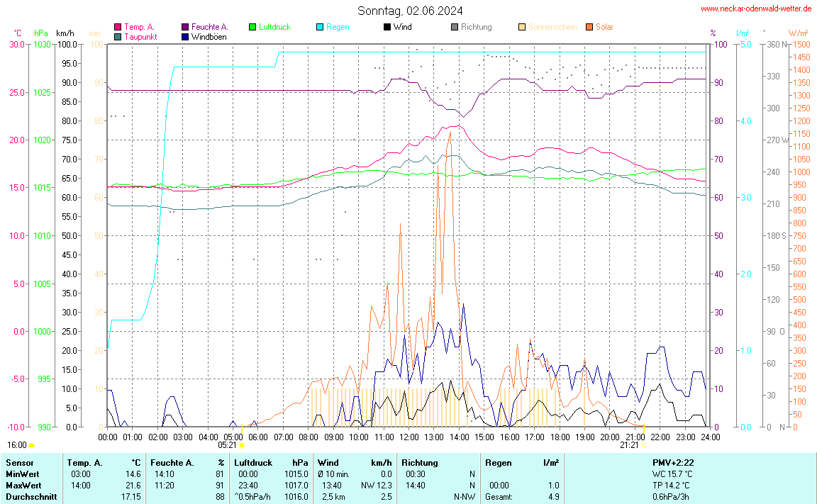The width and height of the screenshot is (817, 504).
Task: Click the 12:00 mark on the time axis
Action: pyautogui.click(x=409, y=437)
